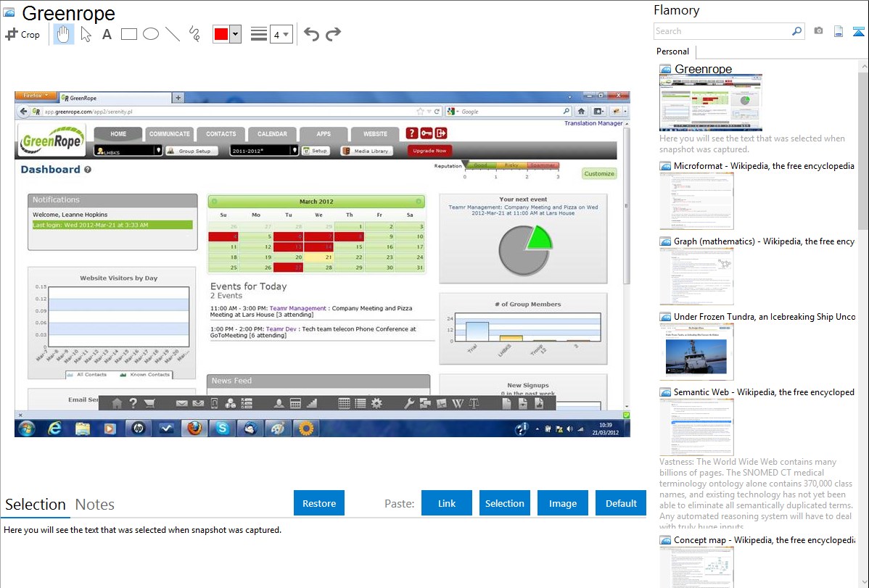Open the Graph (mathematics) snapshot thumbnail
This screenshot has width=869, height=588.
point(696,276)
